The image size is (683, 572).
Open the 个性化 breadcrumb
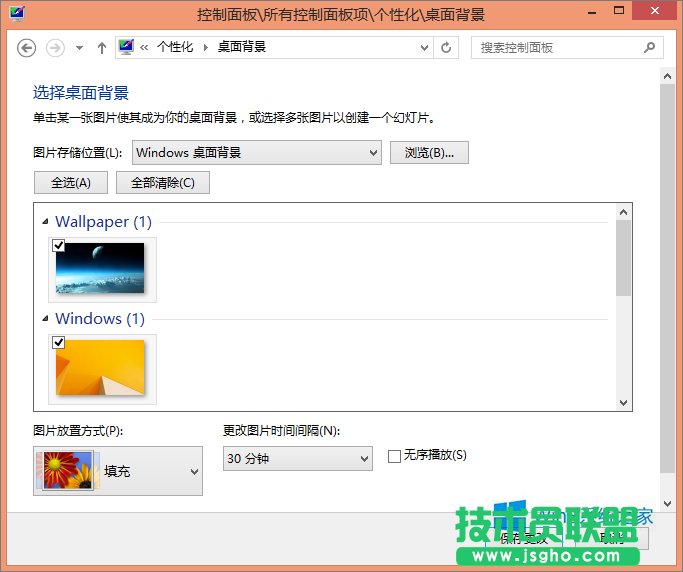175,47
